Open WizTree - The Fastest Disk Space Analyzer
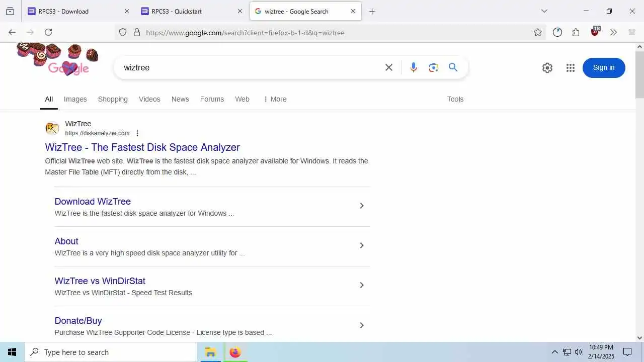This screenshot has height=362, width=644. point(142,147)
